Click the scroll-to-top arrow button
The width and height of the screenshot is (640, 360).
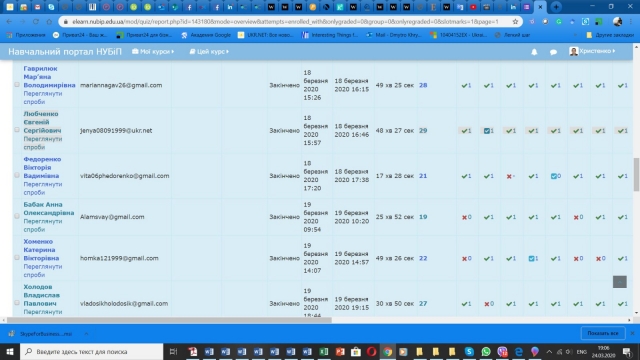point(619,282)
